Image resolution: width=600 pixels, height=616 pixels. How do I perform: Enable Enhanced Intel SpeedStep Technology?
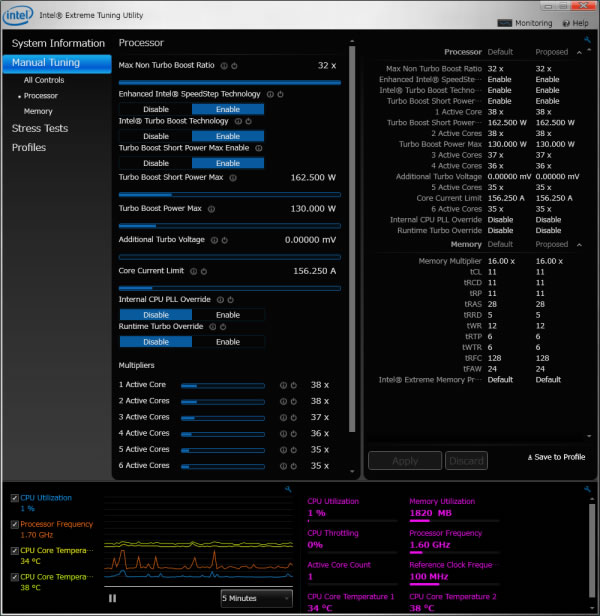point(228,109)
